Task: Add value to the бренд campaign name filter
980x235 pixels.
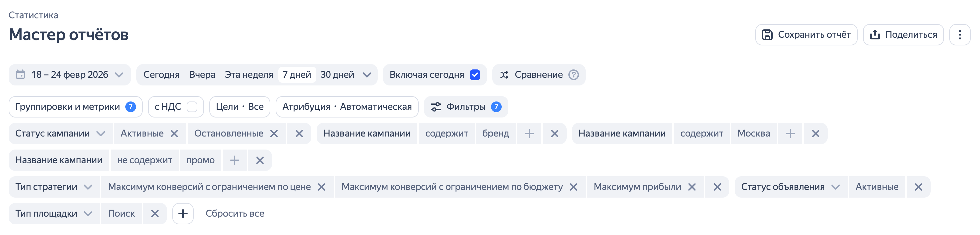Action: [x=529, y=134]
